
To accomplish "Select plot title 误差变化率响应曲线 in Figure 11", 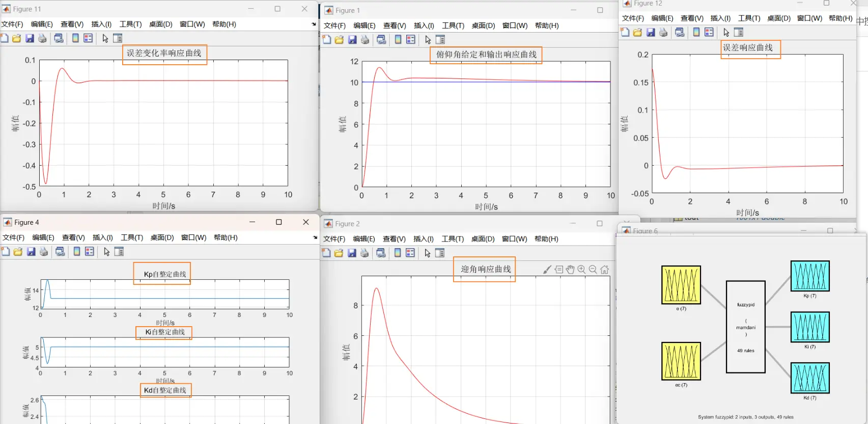I will click(164, 53).
